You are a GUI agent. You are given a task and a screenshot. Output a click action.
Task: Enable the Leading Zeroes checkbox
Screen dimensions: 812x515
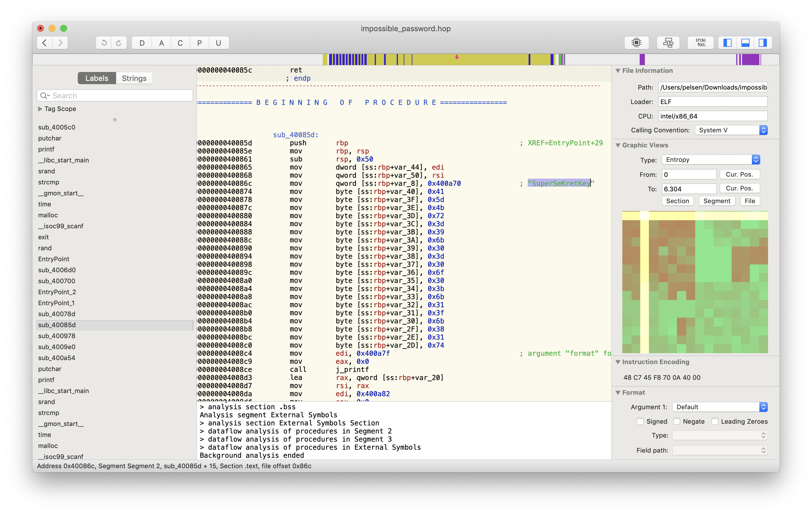[x=715, y=421]
